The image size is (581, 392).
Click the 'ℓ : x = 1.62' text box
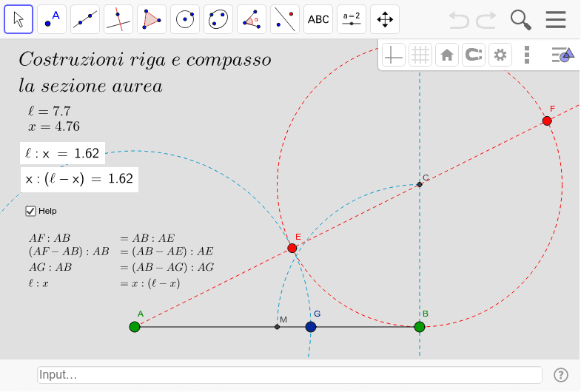click(x=62, y=153)
